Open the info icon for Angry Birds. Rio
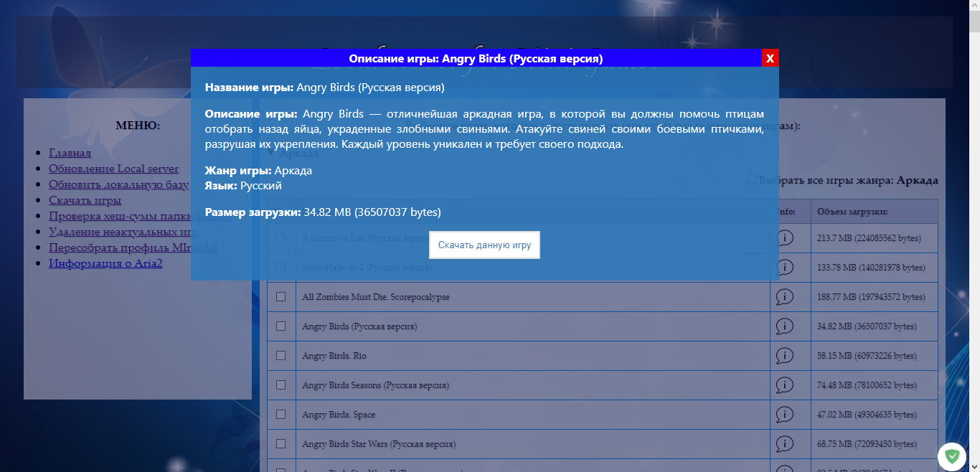 (x=785, y=355)
